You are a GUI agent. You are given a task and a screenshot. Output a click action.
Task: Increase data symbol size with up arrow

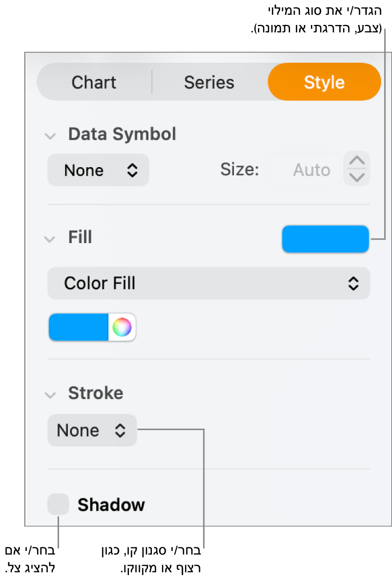[x=357, y=161]
